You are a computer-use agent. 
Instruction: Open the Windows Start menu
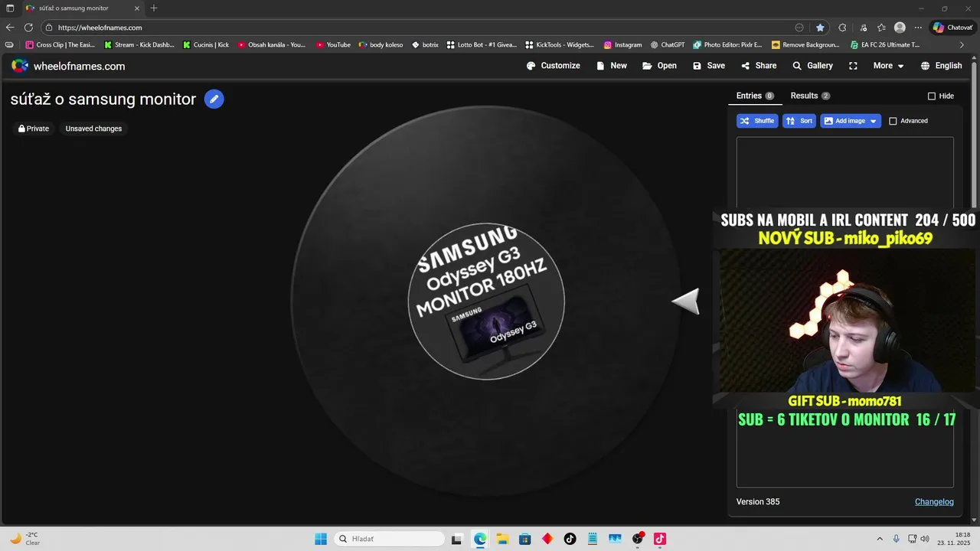(x=321, y=539)
